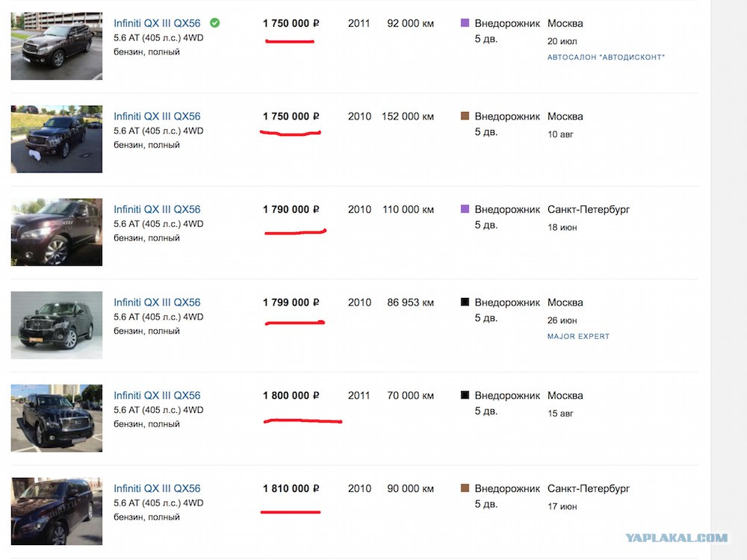Click purple color swatch in 110 000 км row
The height and width of the screenshot is (560, 747).
click(x=465, y=208)
